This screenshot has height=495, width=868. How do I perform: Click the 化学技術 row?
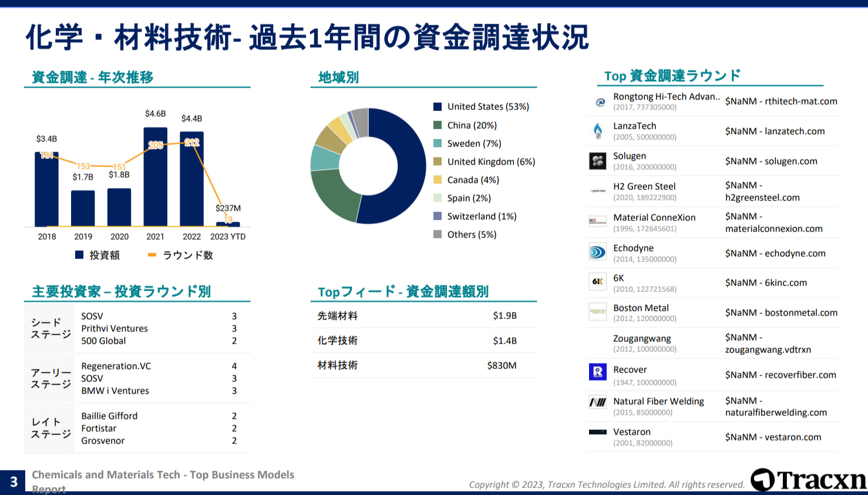coord(423,341)
